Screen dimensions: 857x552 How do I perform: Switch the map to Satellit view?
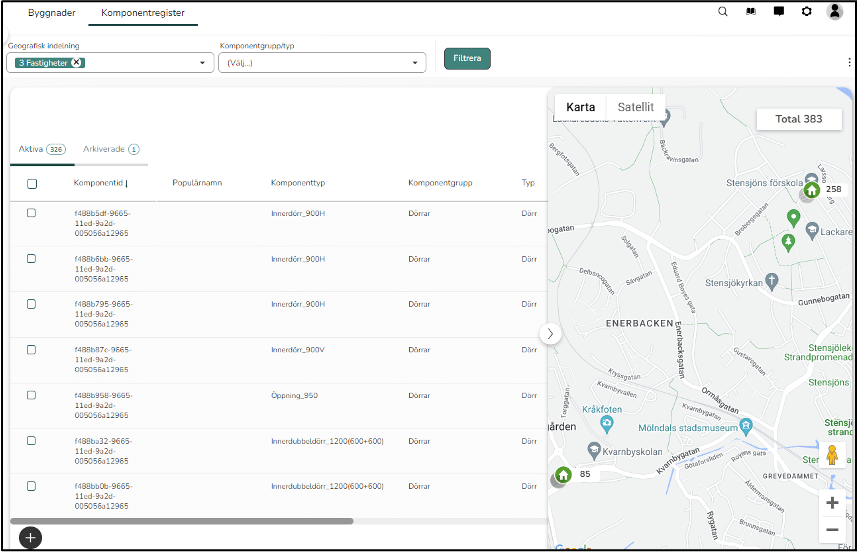click(636, 107)
